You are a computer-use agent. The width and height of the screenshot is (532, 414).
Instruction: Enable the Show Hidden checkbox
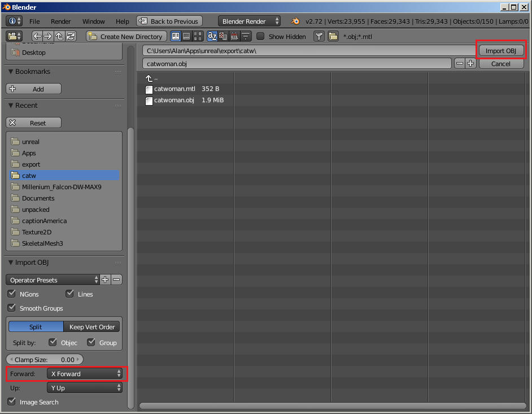(x=260, y=36)
